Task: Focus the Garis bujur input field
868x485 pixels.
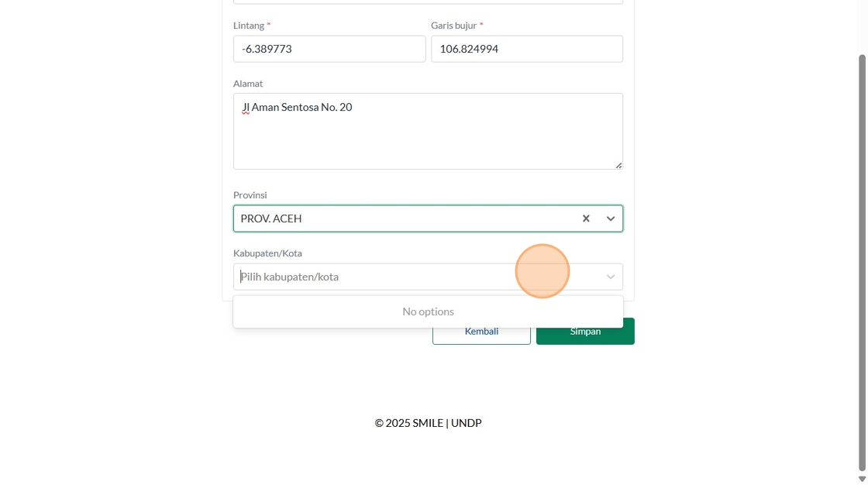Action: click(x=527, y=49)
